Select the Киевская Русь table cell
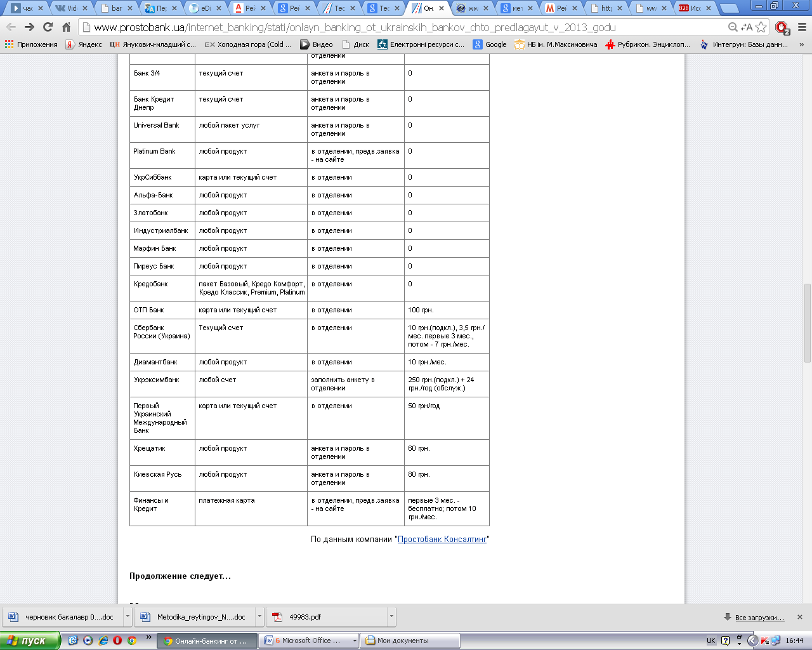 pyautogui.click(x=162, y=479)
